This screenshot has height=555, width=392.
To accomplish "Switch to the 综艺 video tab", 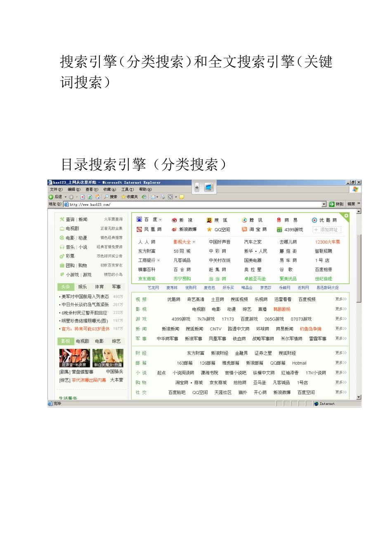I will 116,341.
